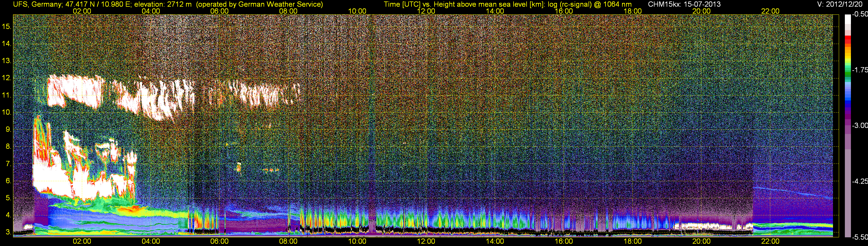The width and height of the screenshot is (868, 246).
Task: Click the 10 km height axis label
Action: pos(7,112)
